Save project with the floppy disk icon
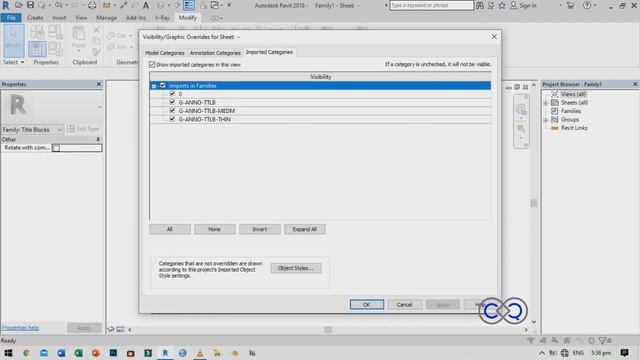 30,5
